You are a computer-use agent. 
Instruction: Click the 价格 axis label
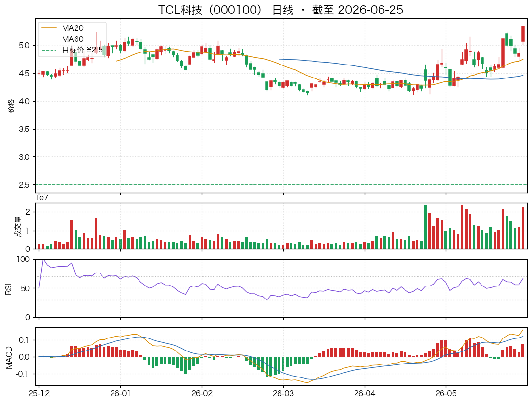11,105
